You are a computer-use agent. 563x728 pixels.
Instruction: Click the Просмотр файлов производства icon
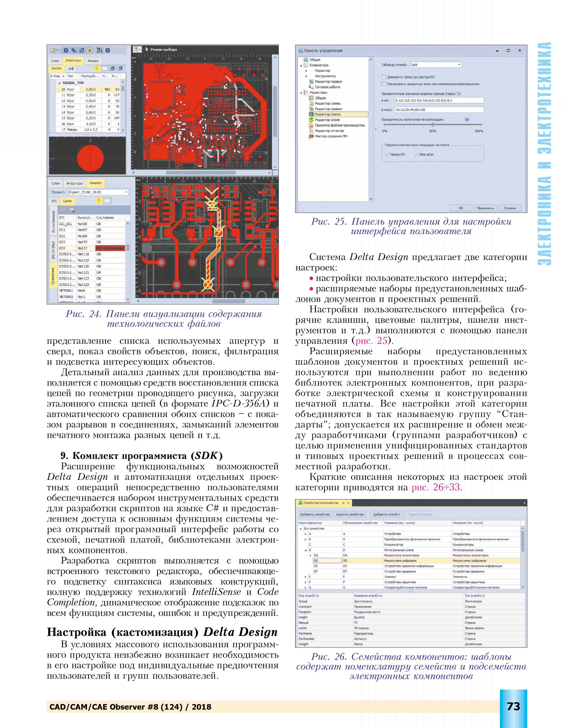coord(311,125)
